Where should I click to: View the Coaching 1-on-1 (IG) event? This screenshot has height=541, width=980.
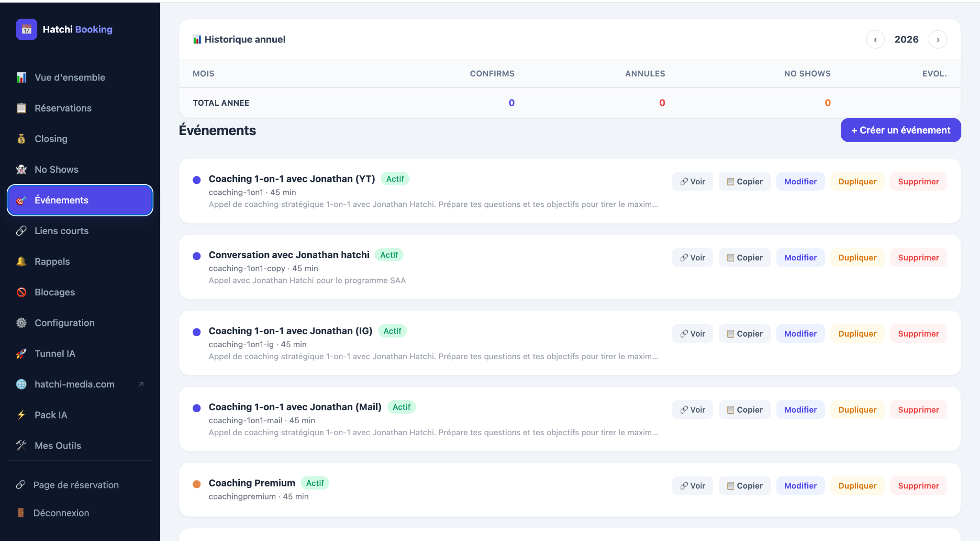pyautogui.click(x=692, y=334)
